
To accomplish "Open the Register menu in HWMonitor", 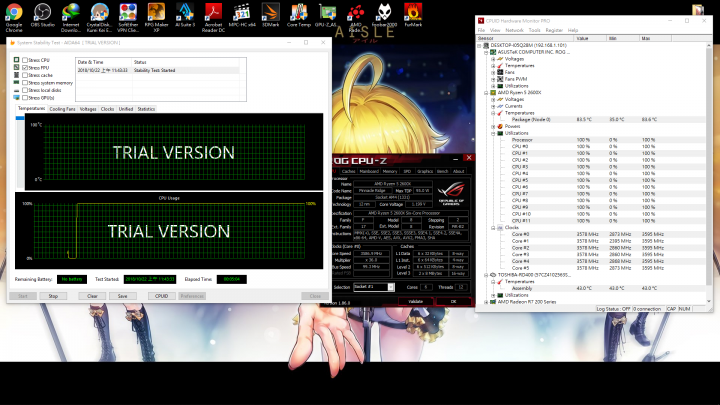I will (x=554, y=30).
